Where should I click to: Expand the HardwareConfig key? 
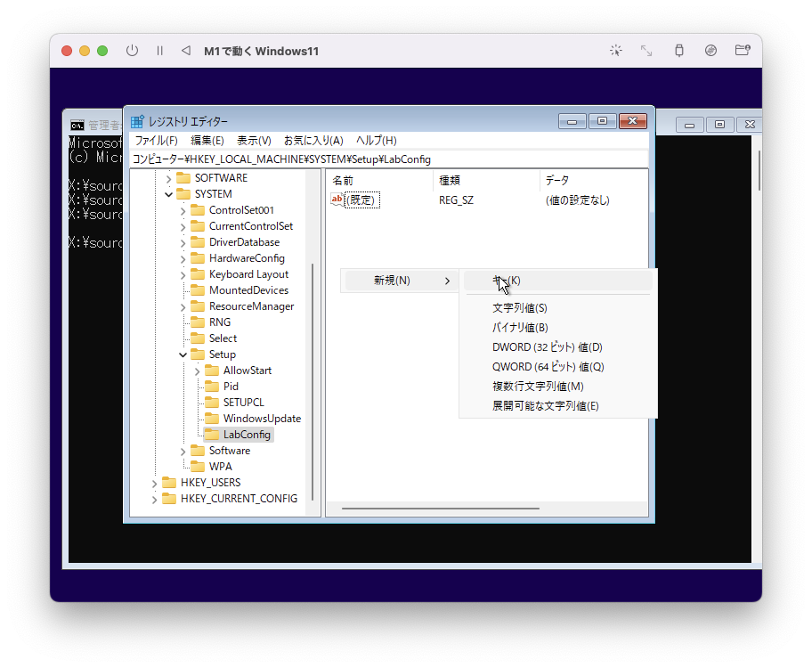pyautogui.click(x=183, y=259)
